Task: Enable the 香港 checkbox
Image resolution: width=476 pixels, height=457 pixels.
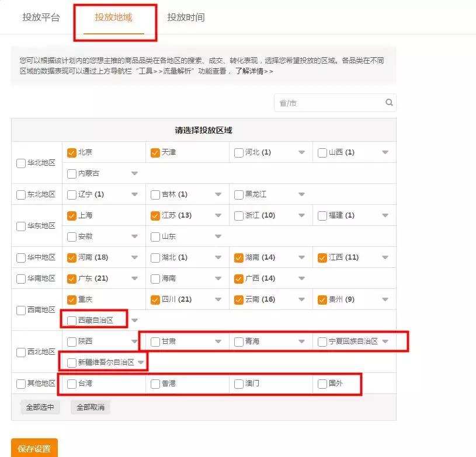Action: click(154, 382)
